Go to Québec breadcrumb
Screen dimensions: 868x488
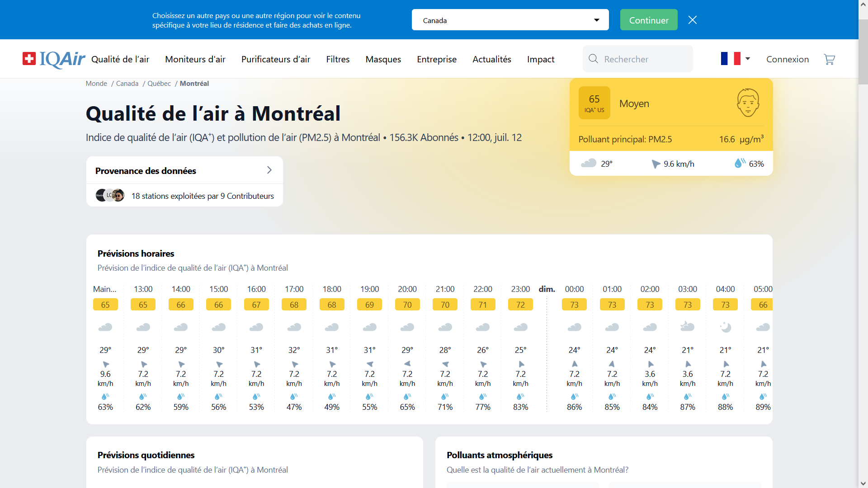point(159,84)
